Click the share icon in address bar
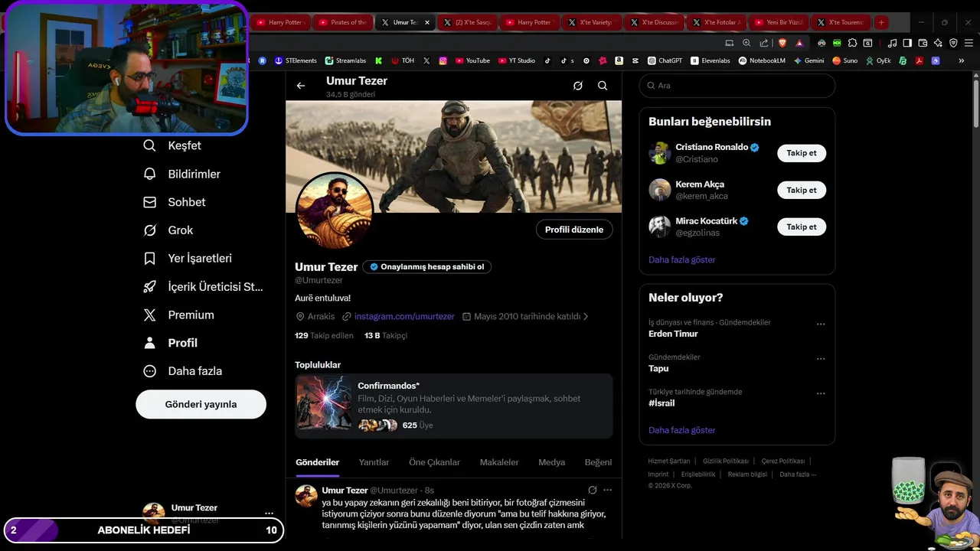The height and width of the screenshot is (551, 980). point(763,43)
